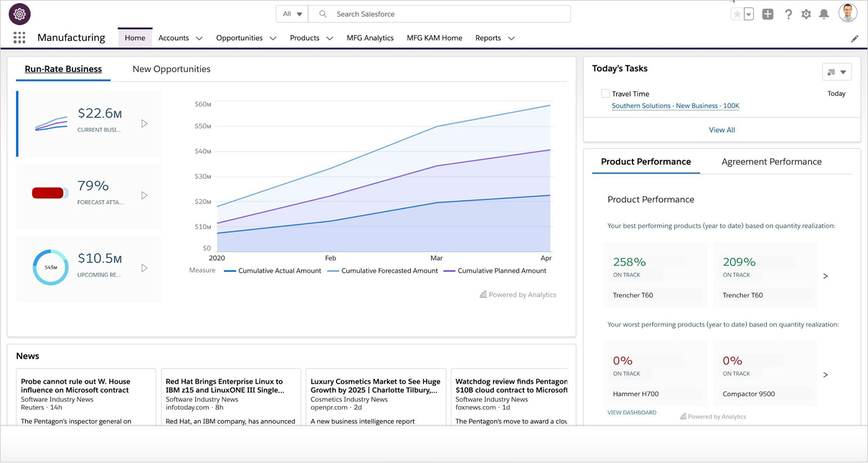Open Red Hat Enterprise Linux news headline
This screenshot has width=868, height=463.
[225, 386]
